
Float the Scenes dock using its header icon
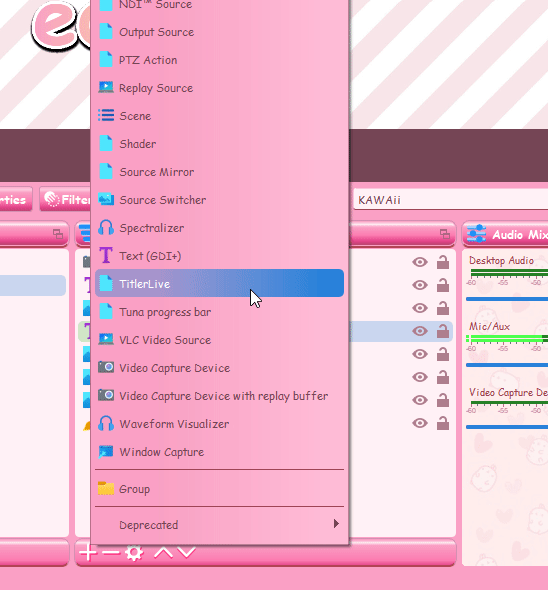coord(58,234)
